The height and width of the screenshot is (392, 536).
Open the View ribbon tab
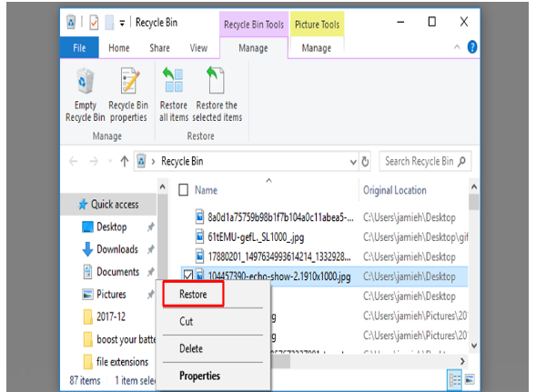pos(198,48)
